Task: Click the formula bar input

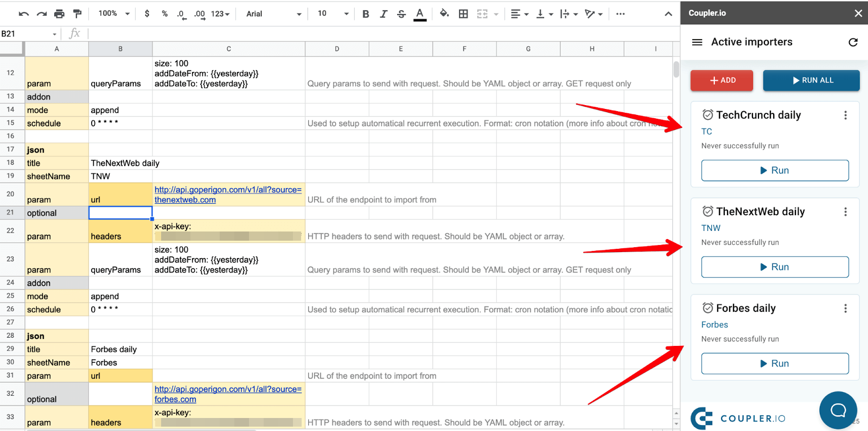Action: (x=382, y=34)
